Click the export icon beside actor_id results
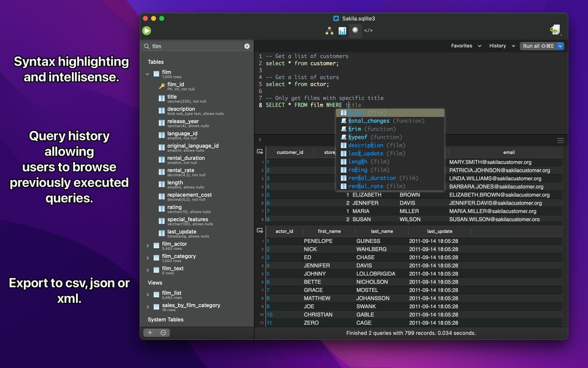Screen dimensions: 588x368 [260, 231]
